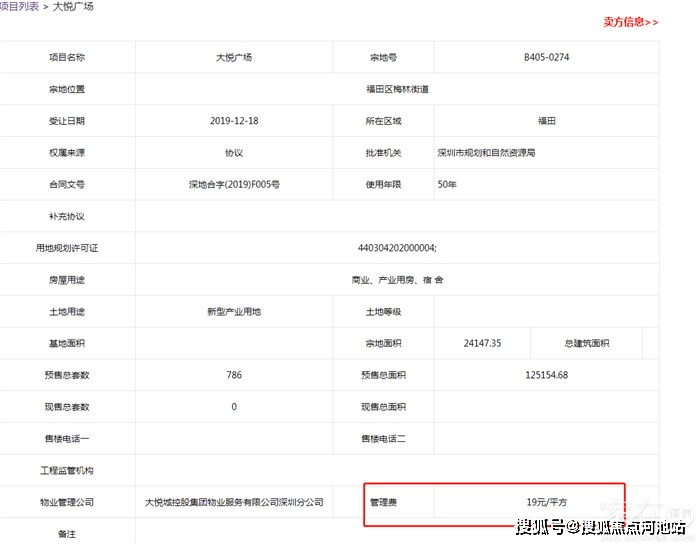Select the 总建筑面积 label
The height and width of the screenshot is (544, 700).
[587, 343]
